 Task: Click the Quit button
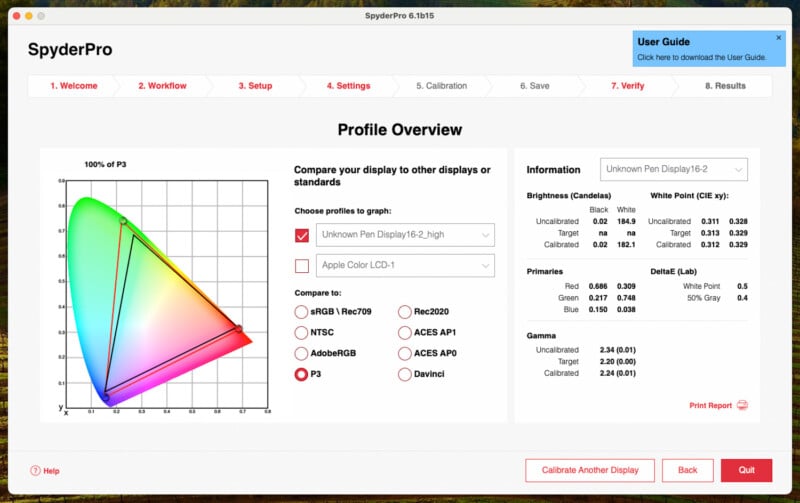pos(746,470)
